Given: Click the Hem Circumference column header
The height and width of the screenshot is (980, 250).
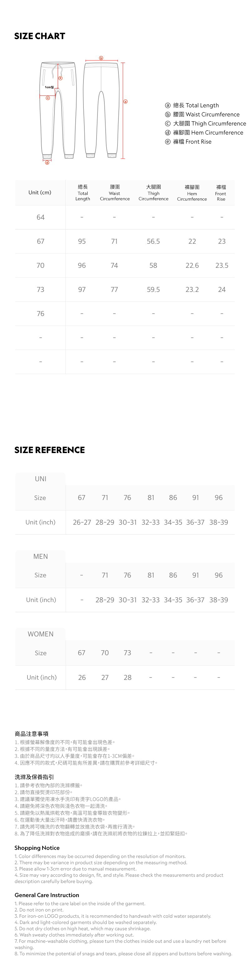Looking at the screenshot, I should coord(192,193).
